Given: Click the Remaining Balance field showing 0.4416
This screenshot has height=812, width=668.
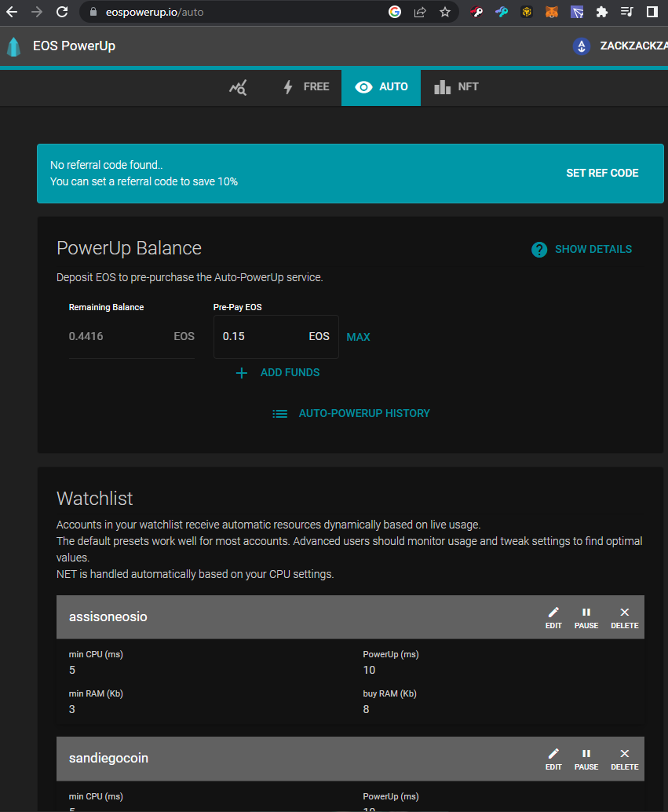Looking at the screenshot, I should pyautogui.click(x=132, y=337).
